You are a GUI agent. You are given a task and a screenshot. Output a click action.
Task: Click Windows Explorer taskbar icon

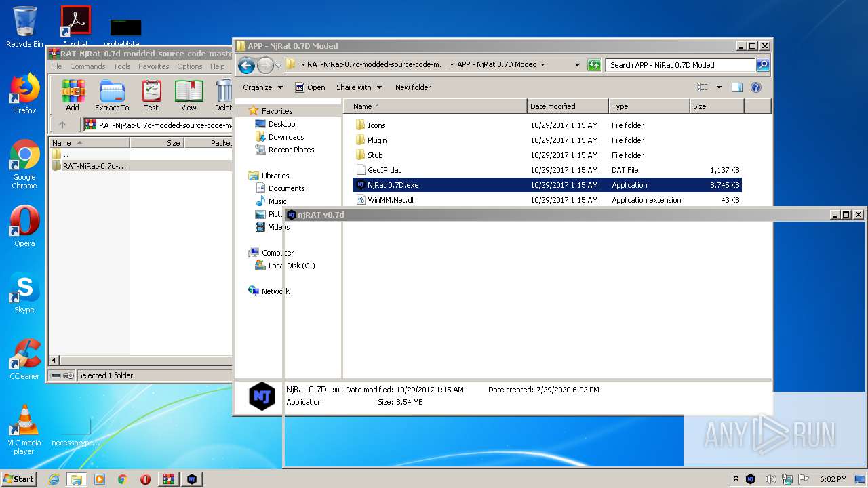77,479
